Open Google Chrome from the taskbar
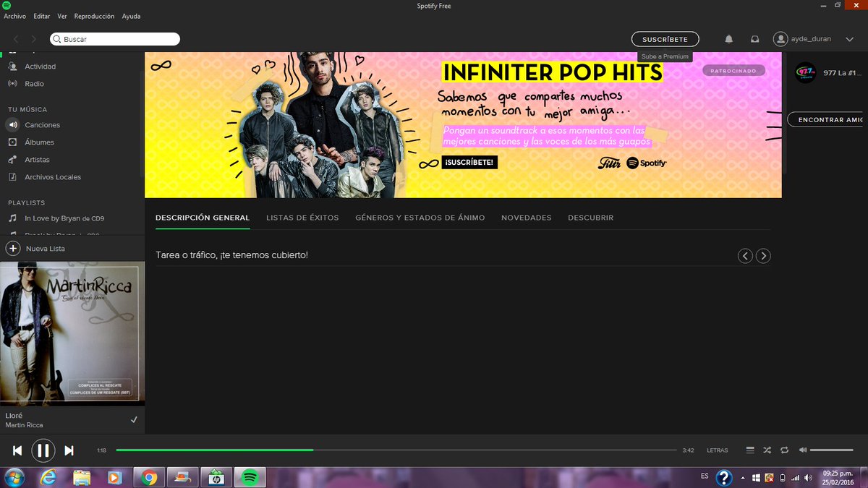868x488 pixels. tap(149, 477)
